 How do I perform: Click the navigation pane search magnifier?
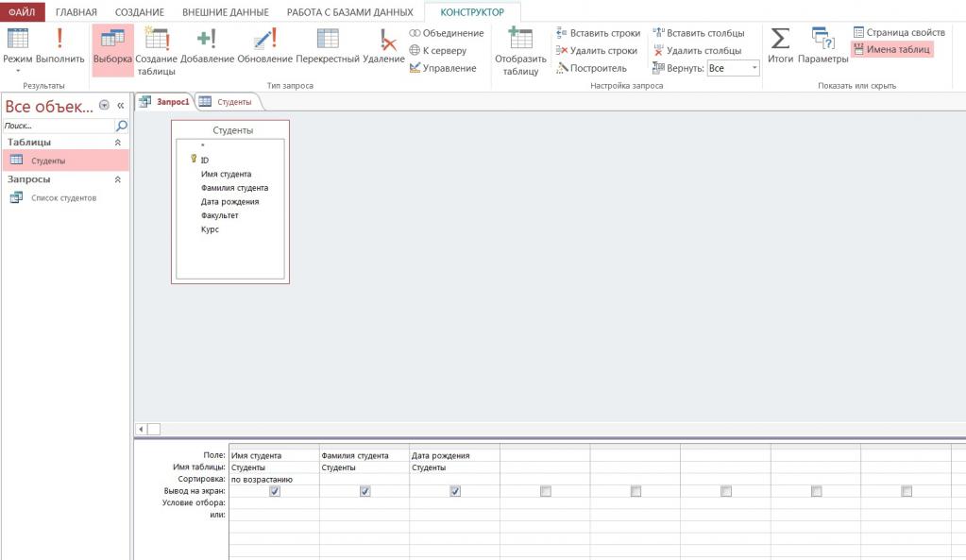click(122, 126)
